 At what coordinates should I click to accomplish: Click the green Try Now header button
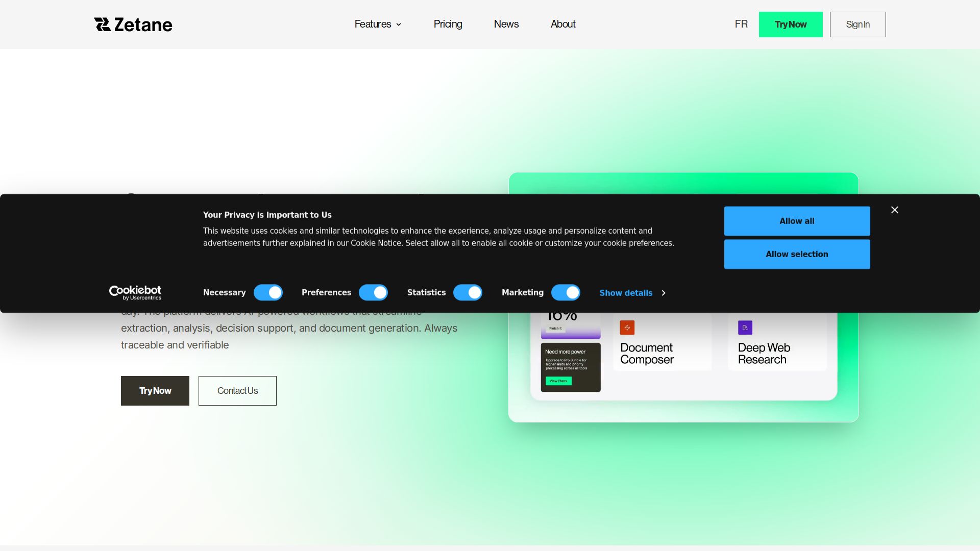(x=791, y=24)
